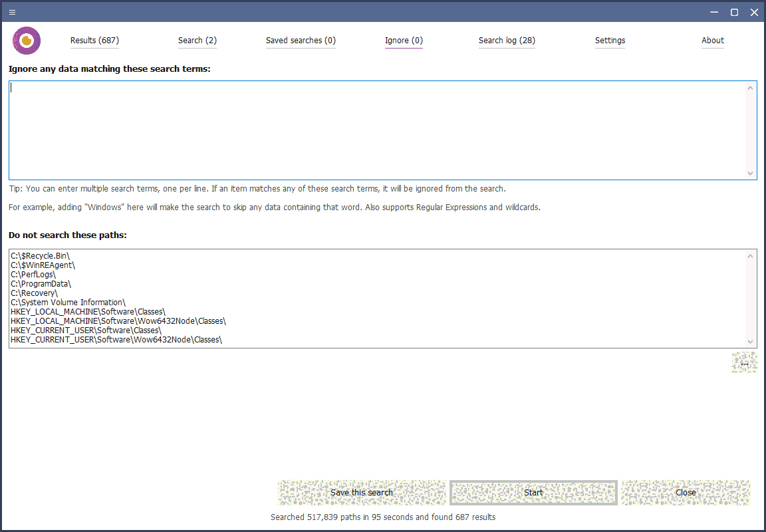Image resolution: width=766 pixels, height=532 pixels.
Task: View Saved searches (0)
Action: [301, 41]
